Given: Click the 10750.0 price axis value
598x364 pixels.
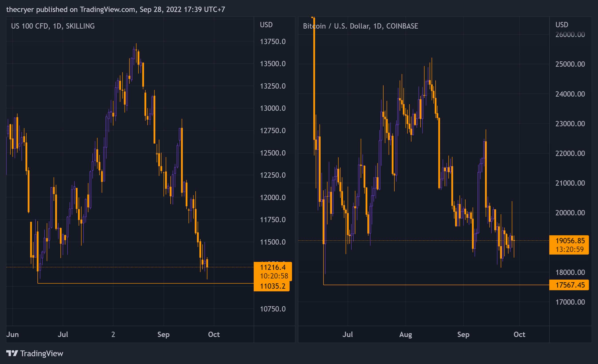Looking at the screenshot, I should (x=273, y=309).
